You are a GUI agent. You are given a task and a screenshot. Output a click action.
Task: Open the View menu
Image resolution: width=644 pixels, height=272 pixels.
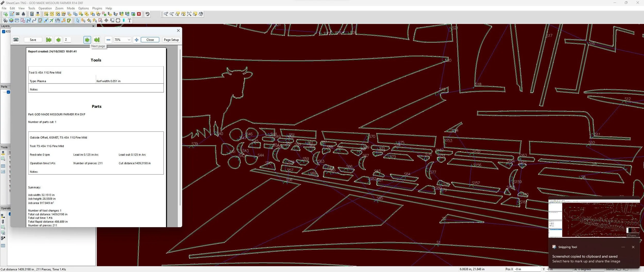tap(21, 8)
